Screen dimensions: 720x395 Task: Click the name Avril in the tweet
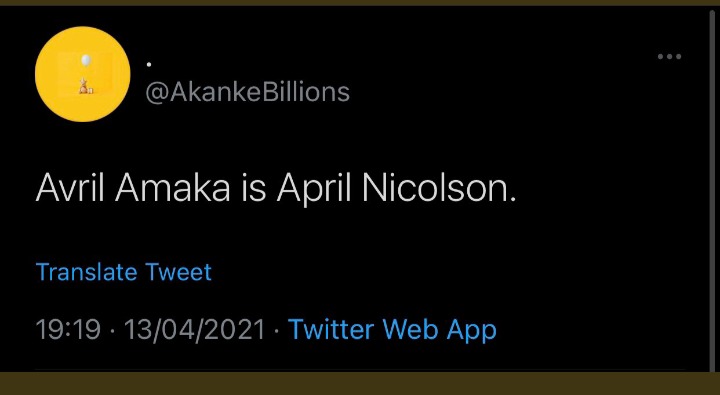coord(70,188)
